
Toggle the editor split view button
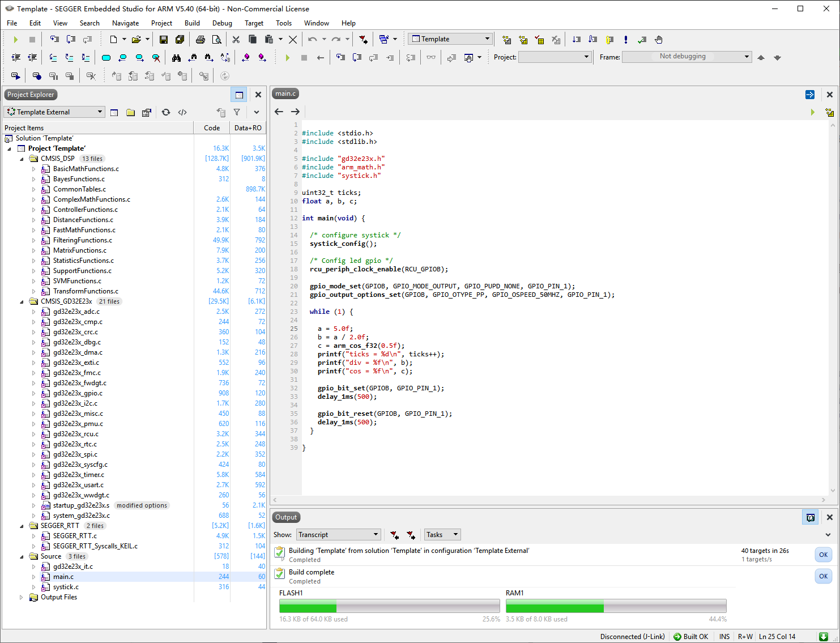coord(810,95)
